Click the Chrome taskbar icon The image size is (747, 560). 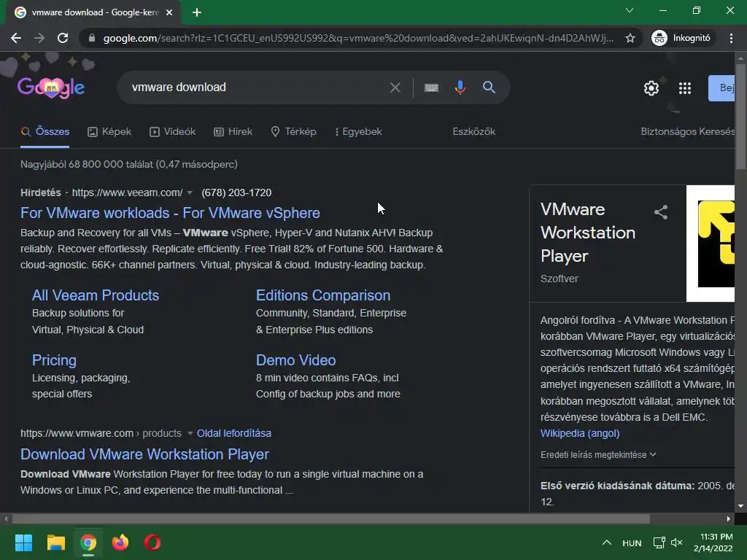click(88, 542)
